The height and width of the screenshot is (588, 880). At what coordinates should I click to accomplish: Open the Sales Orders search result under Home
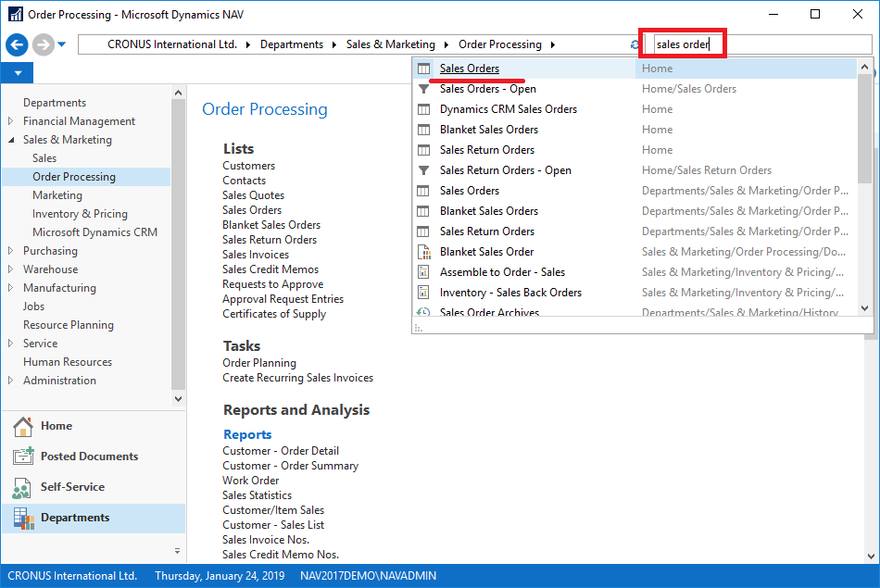(x=470, y=69)
